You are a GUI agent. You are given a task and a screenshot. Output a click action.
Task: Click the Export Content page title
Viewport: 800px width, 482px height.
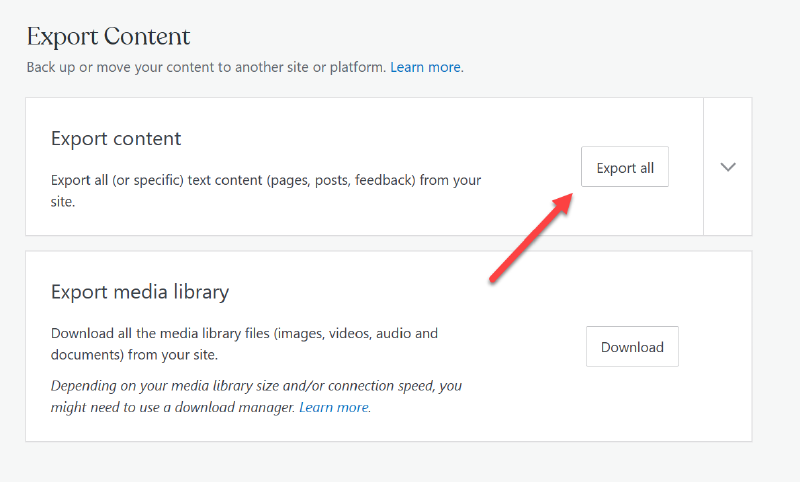point(108,37)
